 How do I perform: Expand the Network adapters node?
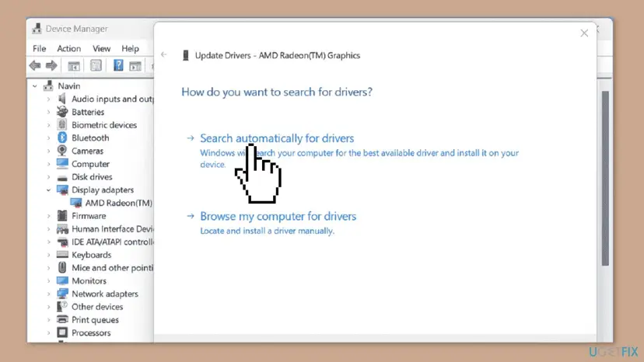(48, 294)
